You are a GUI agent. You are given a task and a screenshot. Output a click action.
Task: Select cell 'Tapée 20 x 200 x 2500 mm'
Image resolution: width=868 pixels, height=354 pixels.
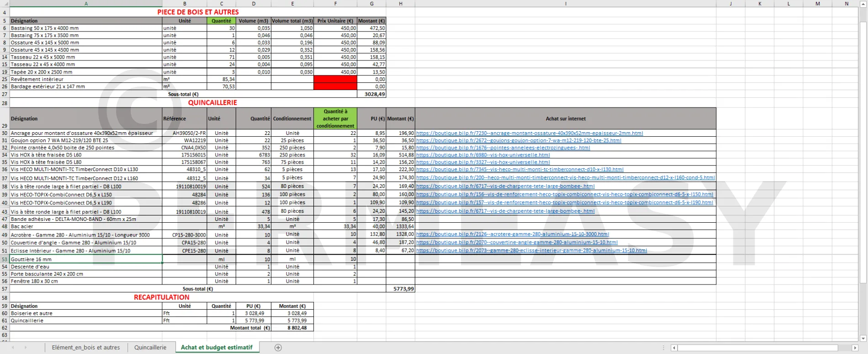click(86, 72)
